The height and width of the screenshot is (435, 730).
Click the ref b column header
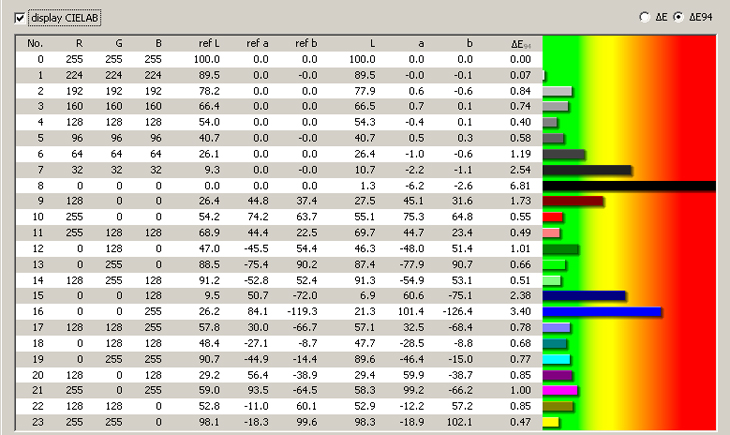[x=307, y=43]
